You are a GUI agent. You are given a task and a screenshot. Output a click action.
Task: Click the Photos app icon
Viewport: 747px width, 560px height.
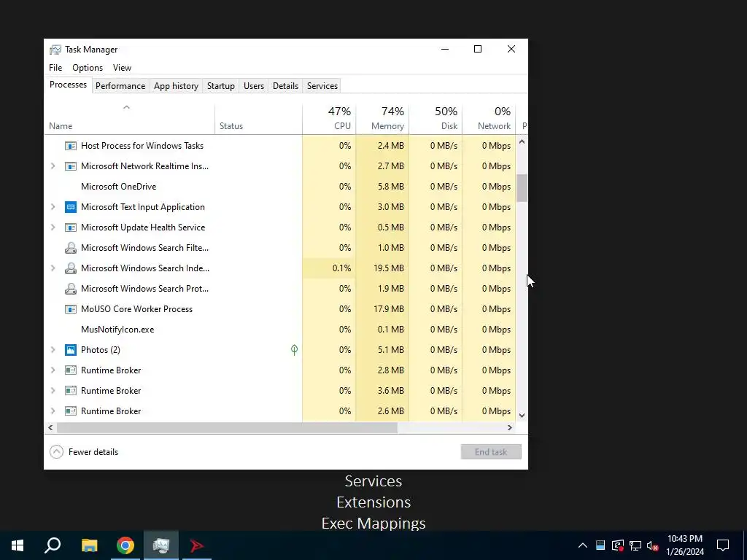click(x=71, y=350)
